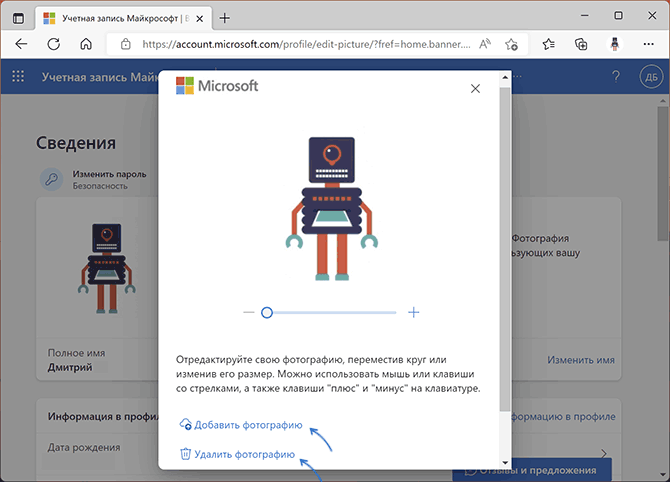Open Изменить пароль link on page

tap(109, 174)
